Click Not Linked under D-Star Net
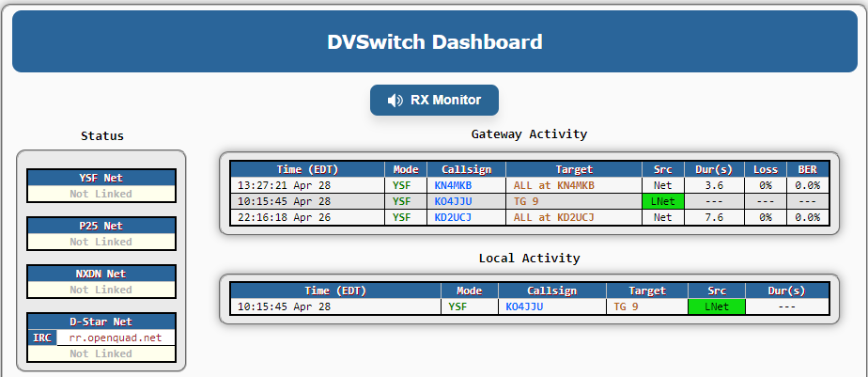The width and height of the screenshot is (868, 377). pyautogui.click(x=101, y=353)
